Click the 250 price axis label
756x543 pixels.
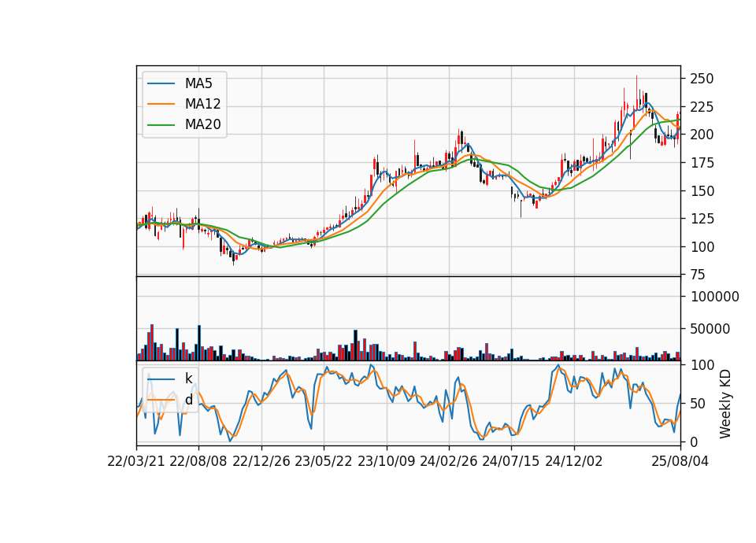(702, 79)
